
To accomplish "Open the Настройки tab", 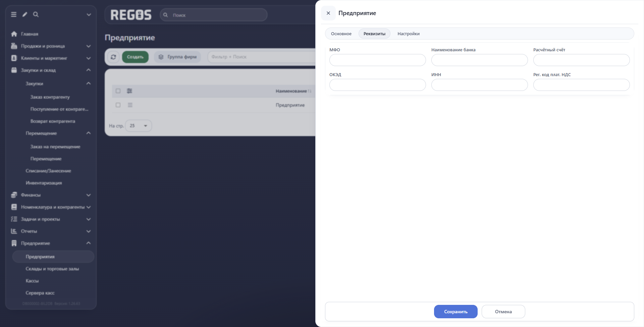I will [x=409, y=34].
